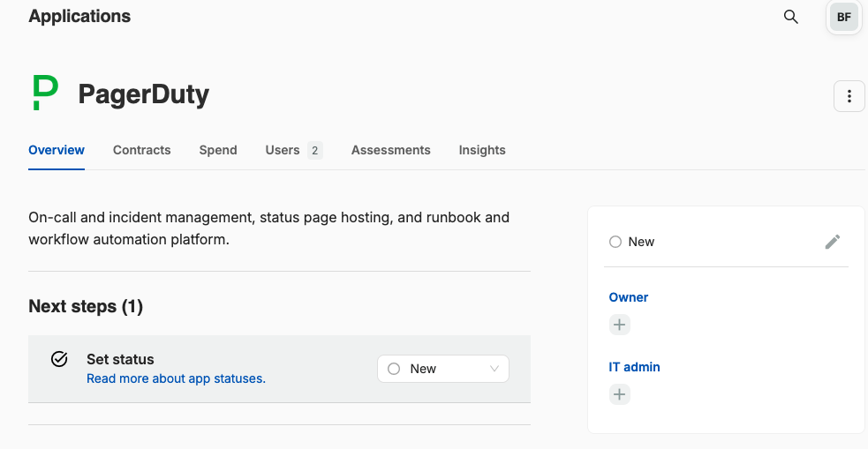Edit status with the pencil icon
Image resolution: width=868 pixels, height=449 pixels.
point(833,242)
